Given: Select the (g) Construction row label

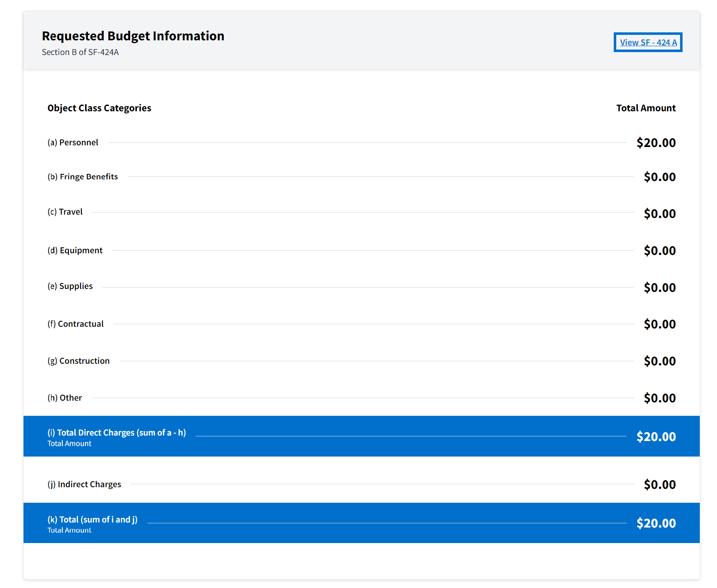Looking at the screenshot, I should [x=78, y=361].
